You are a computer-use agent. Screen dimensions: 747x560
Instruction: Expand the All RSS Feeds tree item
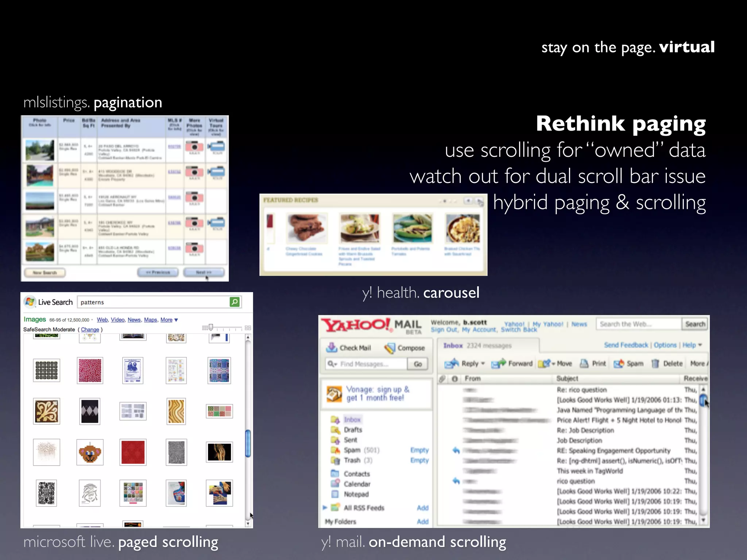325,507
